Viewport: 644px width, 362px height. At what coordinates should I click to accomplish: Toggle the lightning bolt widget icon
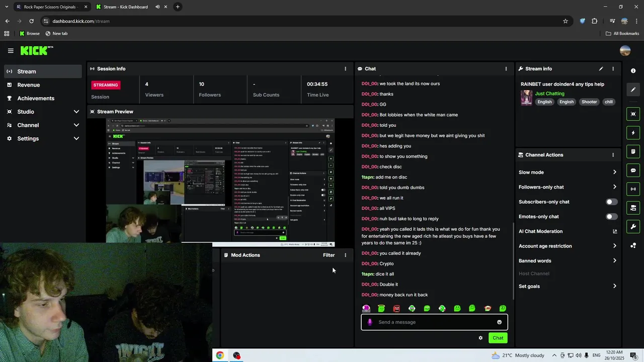pos(633,133)
